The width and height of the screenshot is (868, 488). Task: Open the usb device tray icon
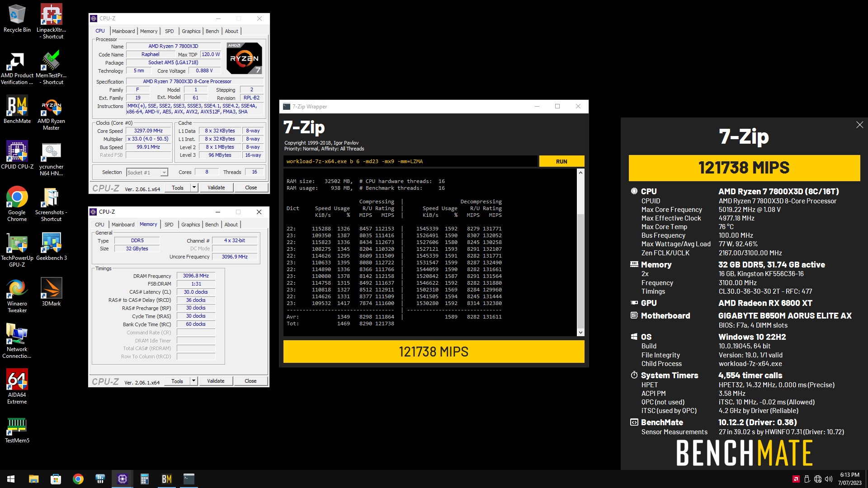coord(807,479)
